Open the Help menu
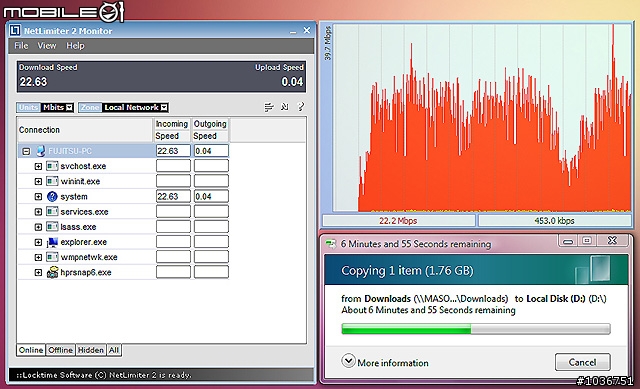The image size is (640, 389). click(75, 46)
